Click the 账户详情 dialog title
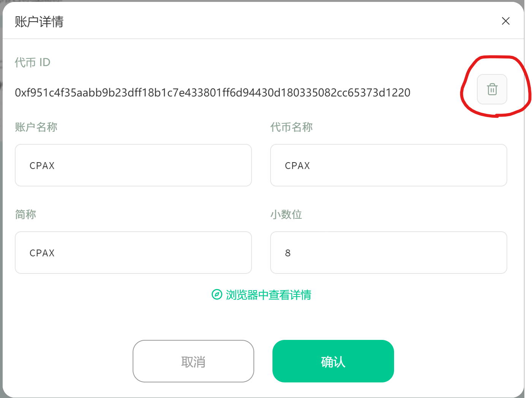This screenshot has height=398, width=532. coord(39,22)
